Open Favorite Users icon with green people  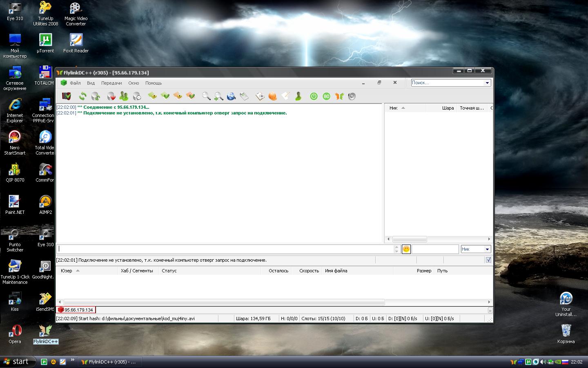coord(124,96)
